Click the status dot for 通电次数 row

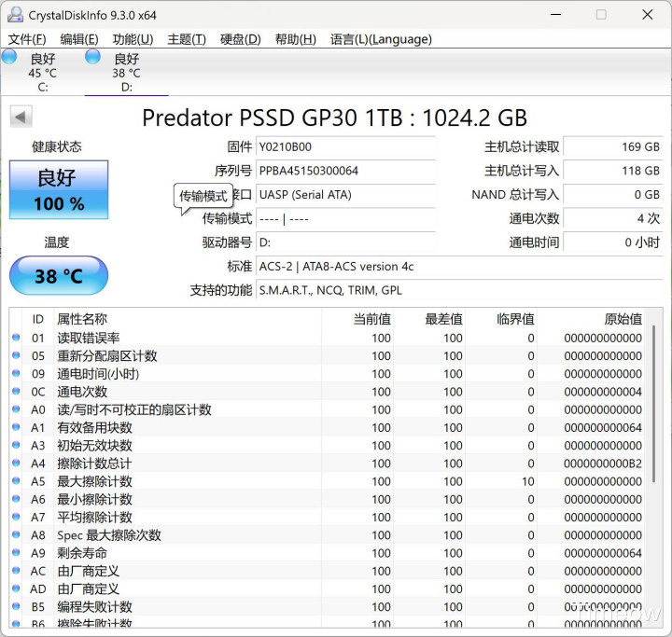(x=16, y=392)
